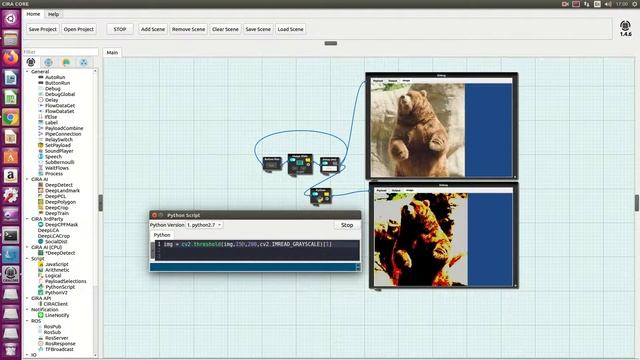Select the DeepCPFMask node item
Screen dimensions: 640x360
click(x=58, y=225)
